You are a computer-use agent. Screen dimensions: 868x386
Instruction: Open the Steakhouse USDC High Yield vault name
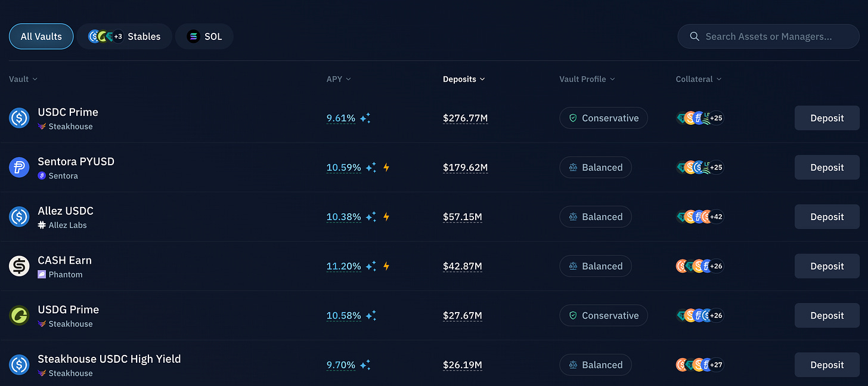[x=109, y=359]
